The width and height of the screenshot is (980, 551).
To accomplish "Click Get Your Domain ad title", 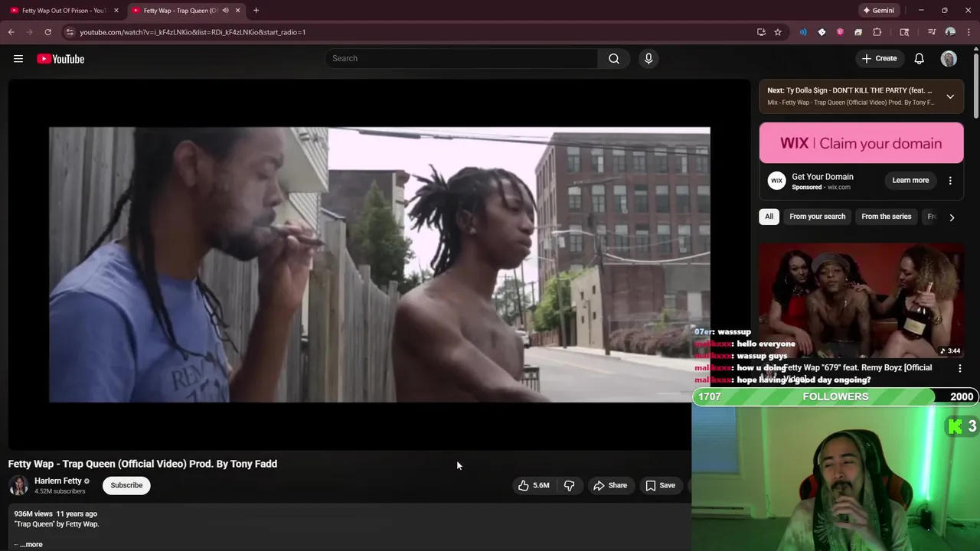I will (x=822, y=177).
